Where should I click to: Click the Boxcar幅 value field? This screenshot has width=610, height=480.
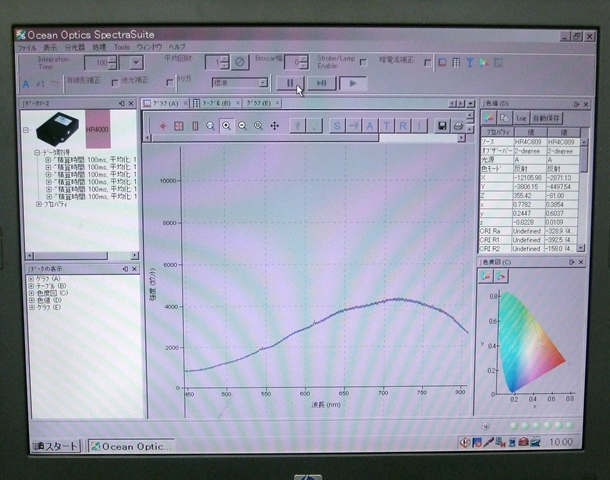[293, 62]
